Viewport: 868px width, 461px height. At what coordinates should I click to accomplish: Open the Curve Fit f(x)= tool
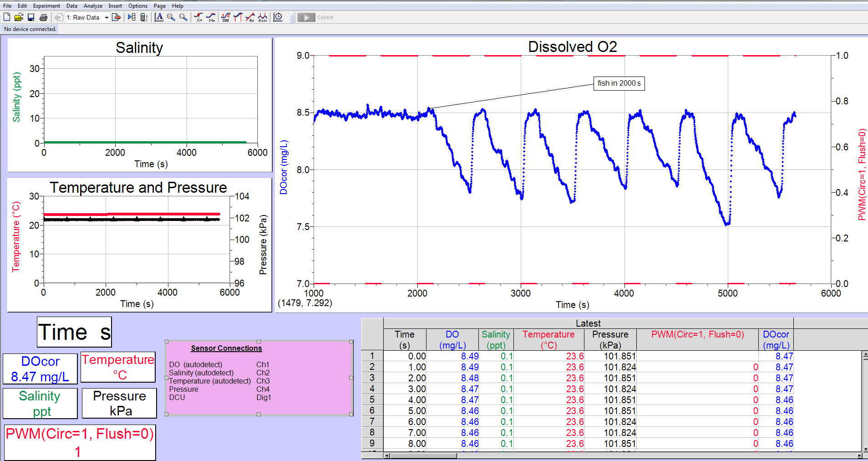(263, 17)
